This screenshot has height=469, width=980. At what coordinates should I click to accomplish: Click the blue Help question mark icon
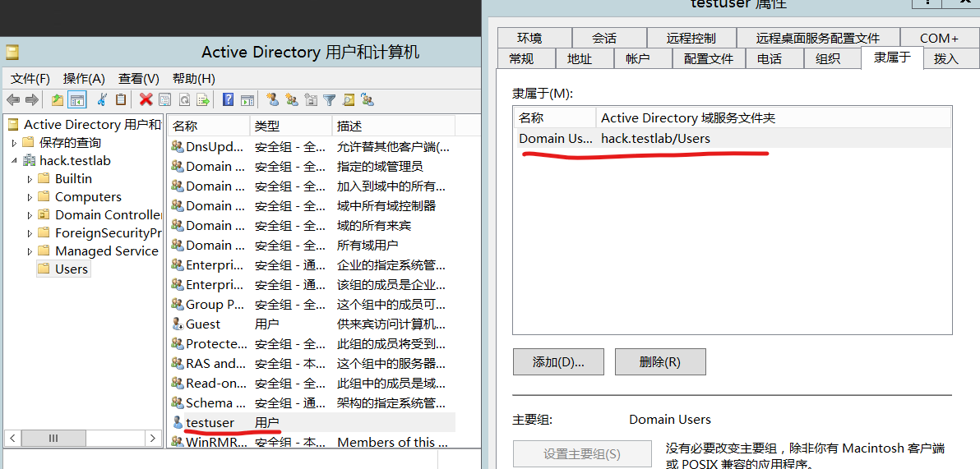click(x=229, y=100)
